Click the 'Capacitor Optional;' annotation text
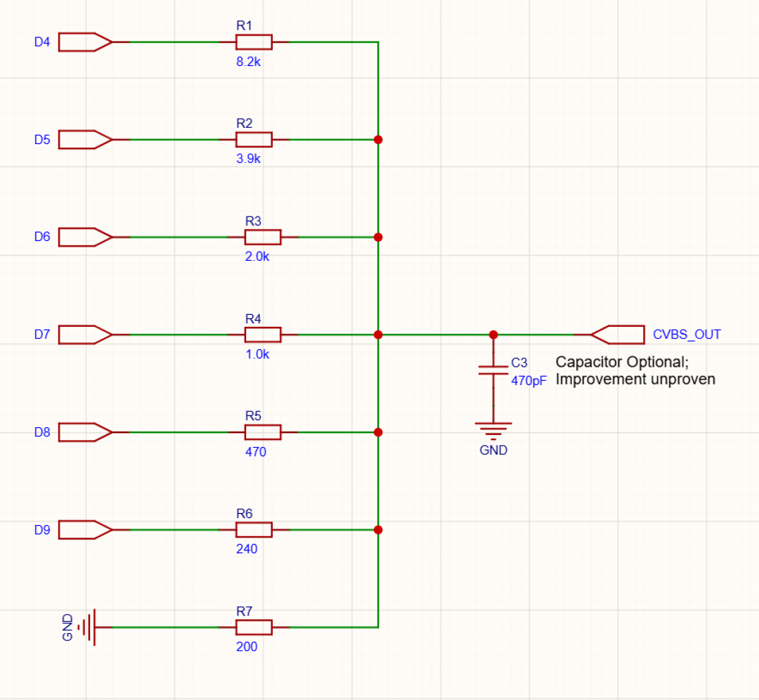The image size is (759, 700). tap(622, 362)
